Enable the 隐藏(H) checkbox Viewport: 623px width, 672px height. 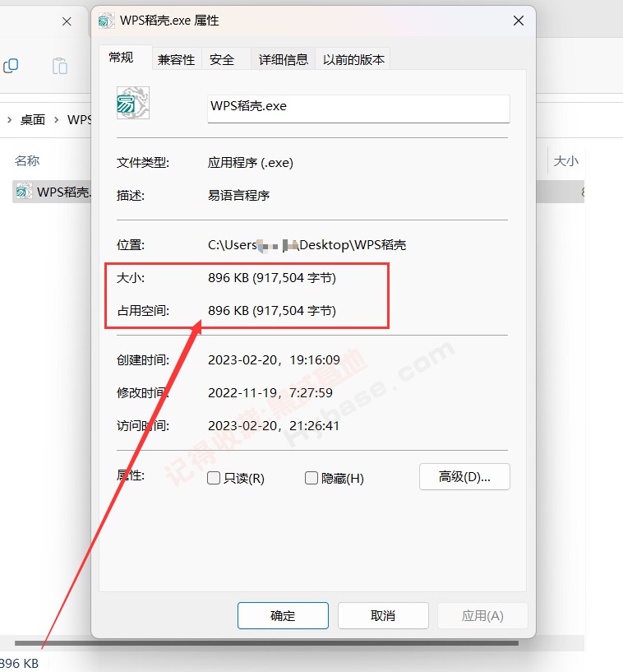point(311,478)
